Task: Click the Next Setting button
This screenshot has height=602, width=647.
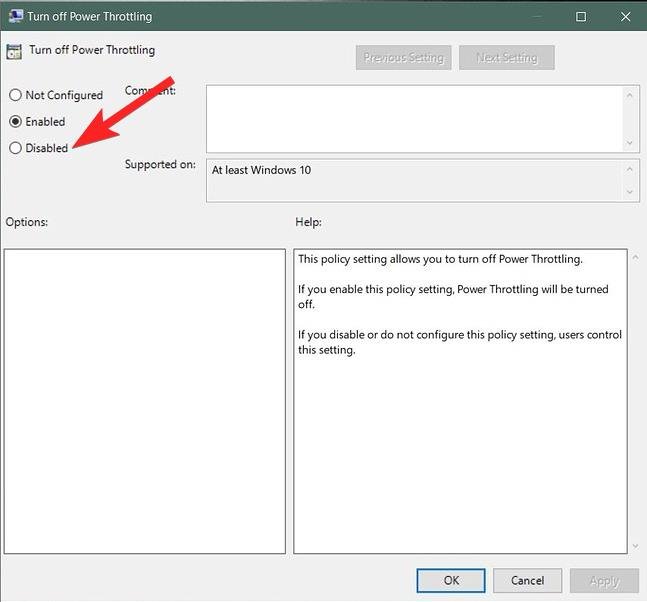Action: tap(507, 58)
